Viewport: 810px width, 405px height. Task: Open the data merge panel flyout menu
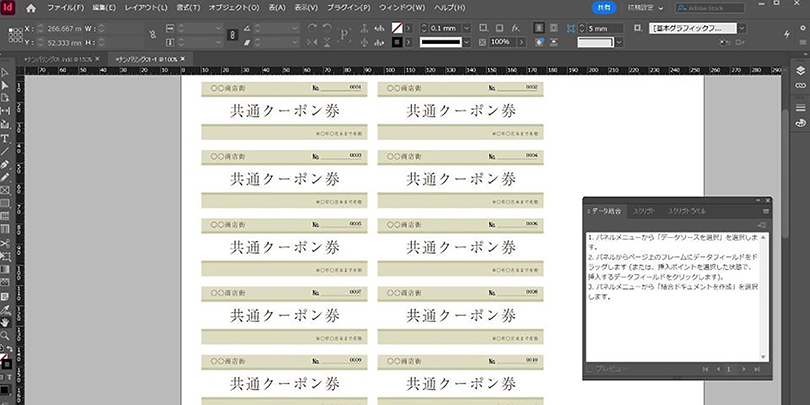coord(766,211)
